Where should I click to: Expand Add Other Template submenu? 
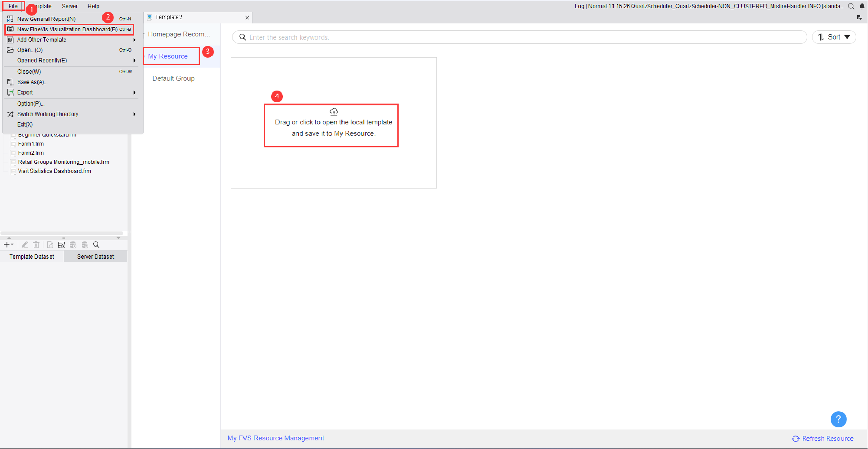pyautogui.click(x=72, y=39)
